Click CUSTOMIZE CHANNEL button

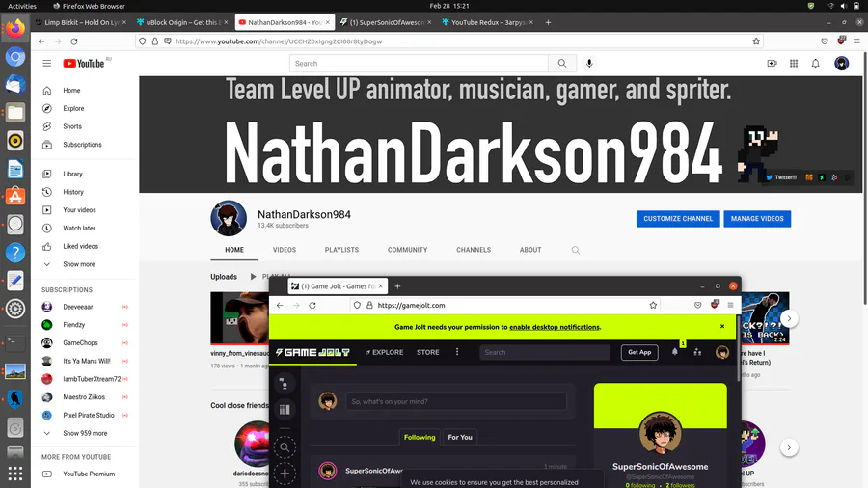pos(678,219)
